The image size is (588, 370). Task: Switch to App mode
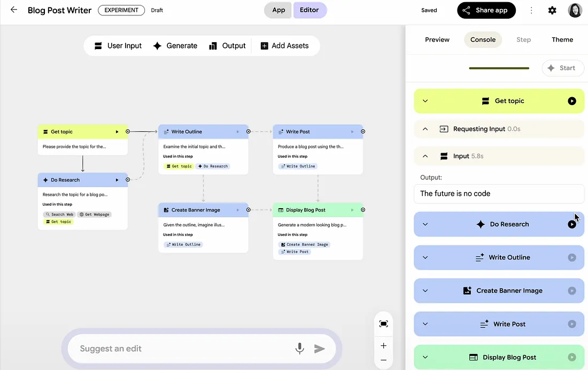tap(278, 10)
